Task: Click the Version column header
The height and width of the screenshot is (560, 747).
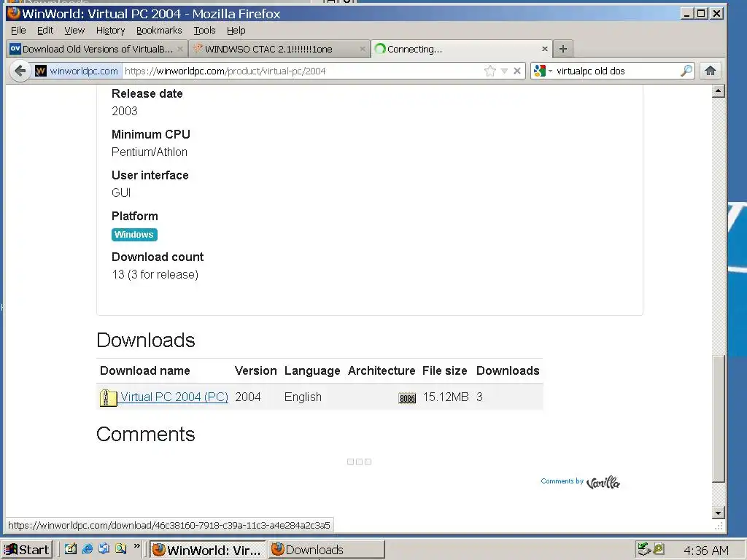Action: (x=255, y=371)
